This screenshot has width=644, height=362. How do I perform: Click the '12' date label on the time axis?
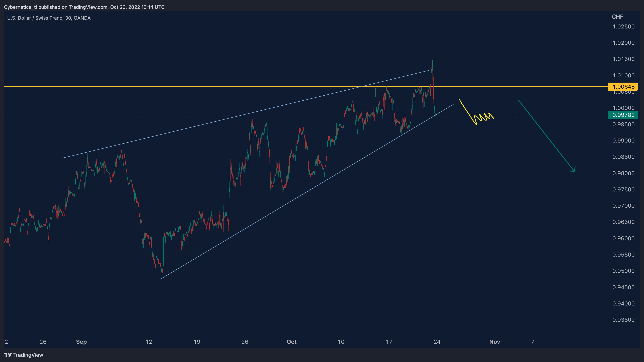(149, 342)
